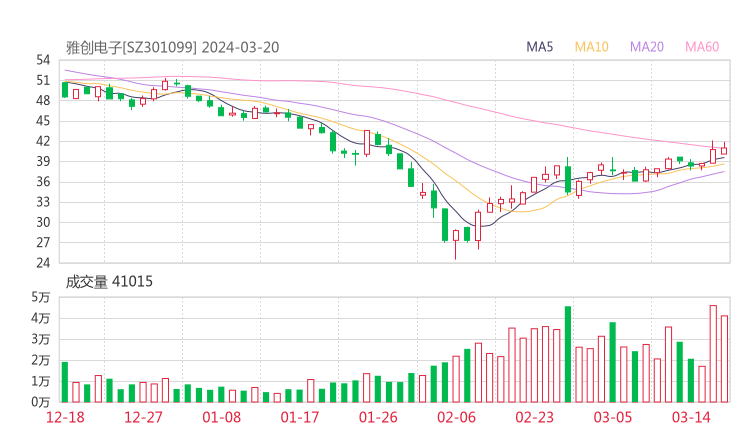This screenshot has width=740, height=440.
Task: Click the 30 price axis label
Action: [43, 222]
